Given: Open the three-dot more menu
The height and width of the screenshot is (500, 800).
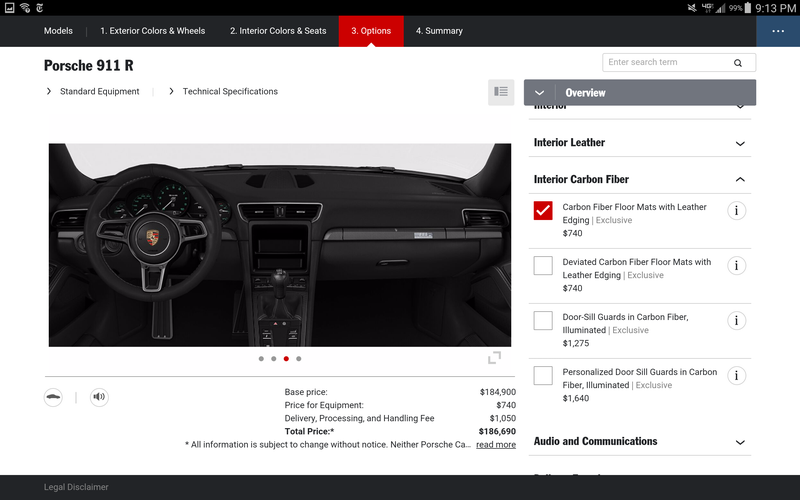Looking at the screenshot, I should point(778,31).
